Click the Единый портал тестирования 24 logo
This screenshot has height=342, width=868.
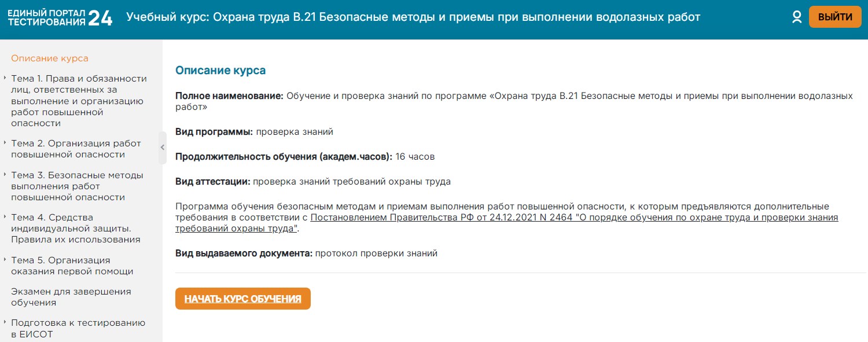click(x=60, y=18)
